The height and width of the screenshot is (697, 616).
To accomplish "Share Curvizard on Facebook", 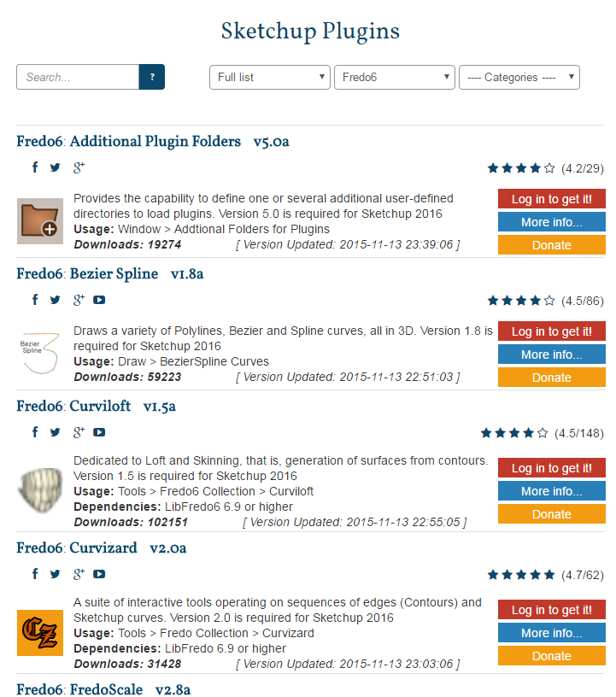I will click(x=35, y=574).
